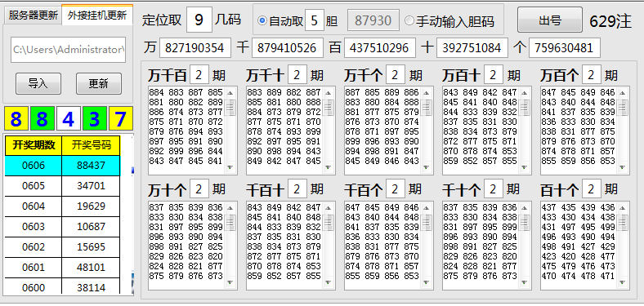Click the 个 field containing 759630481

(565, 48)
